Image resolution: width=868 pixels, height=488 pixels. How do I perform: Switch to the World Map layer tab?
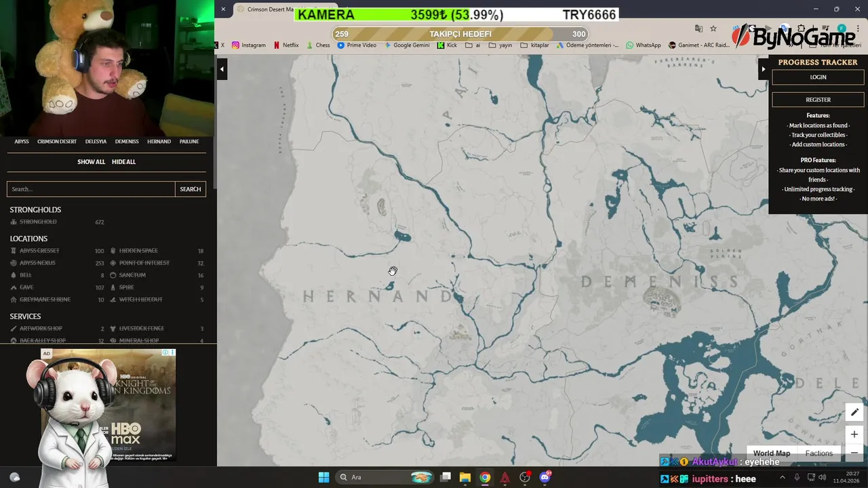[x=772, y=453]
